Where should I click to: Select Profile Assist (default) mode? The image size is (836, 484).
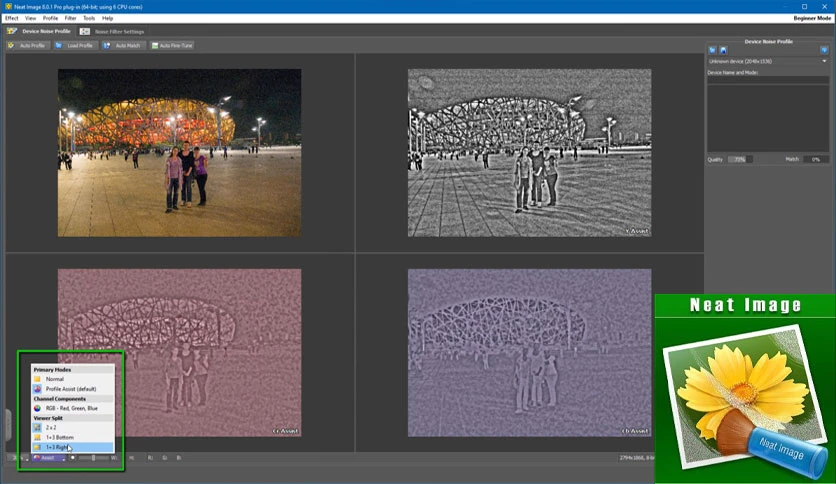pos(73,389)
